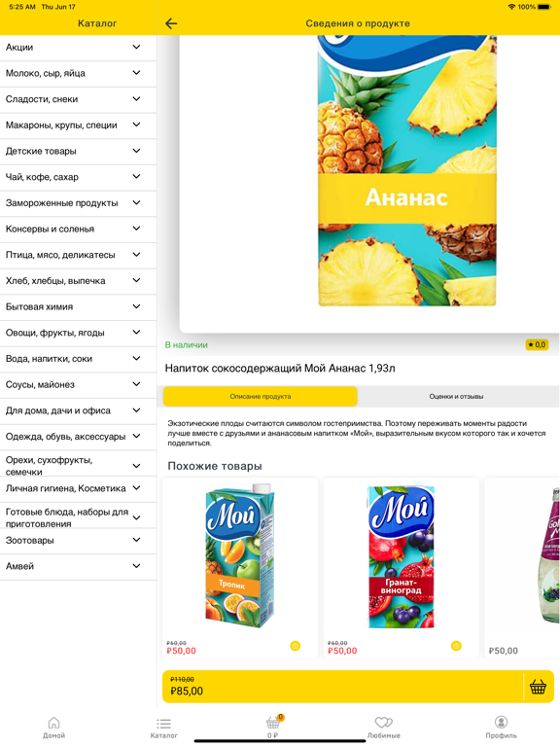Image resolution: width=560 pixels, height=747 pixels.
Task: Tap product title Напиток сокосодержащий Мой Ананас
Action: tap(280, 369)
